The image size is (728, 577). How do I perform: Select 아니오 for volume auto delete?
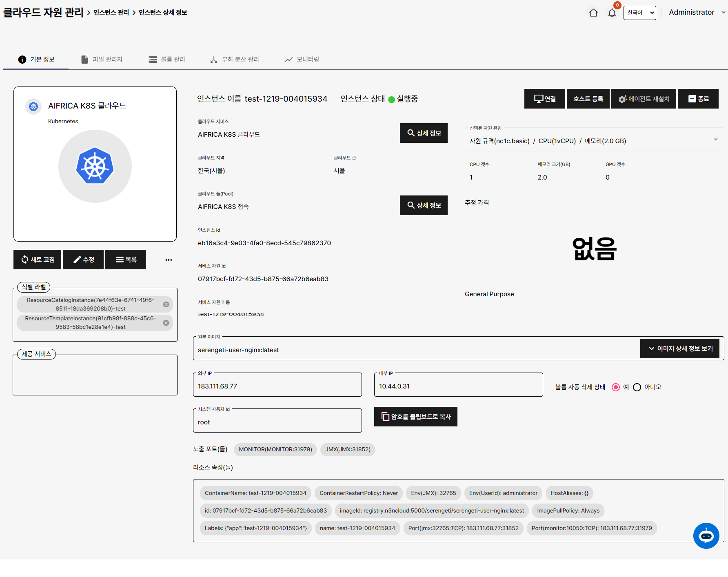637,387
